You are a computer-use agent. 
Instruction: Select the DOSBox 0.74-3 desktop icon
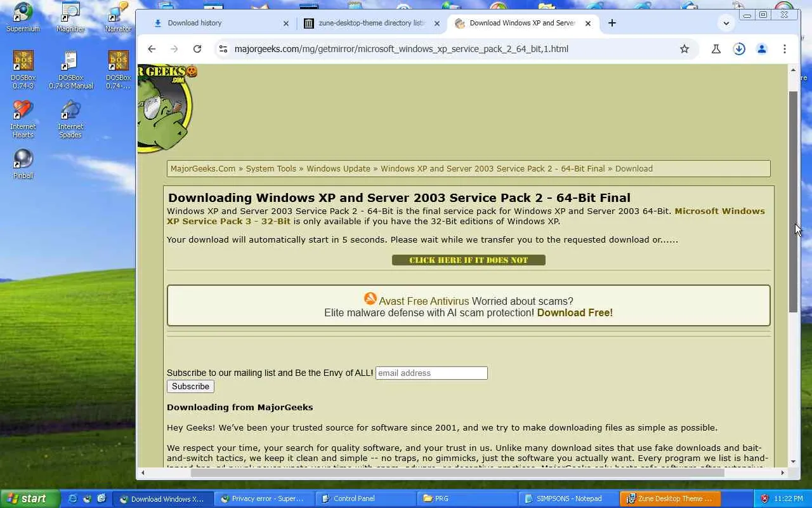[x=23, y=70]
